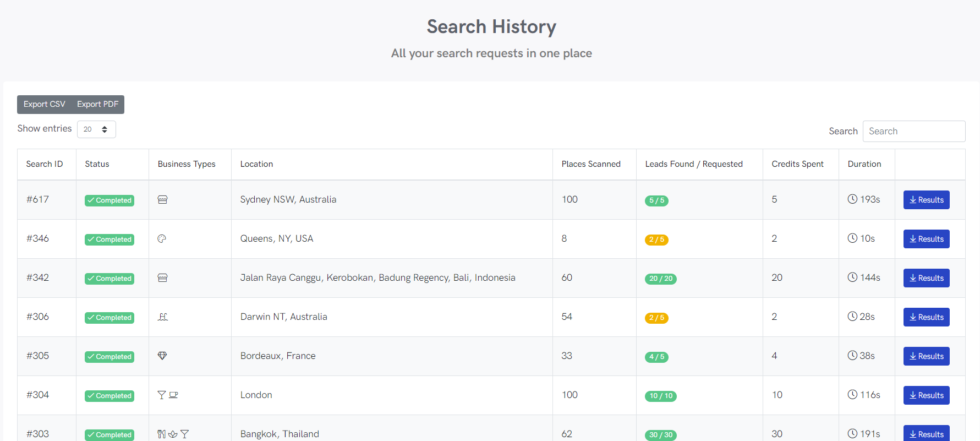Sort the table by Search ID

click(x=45, y=164)
